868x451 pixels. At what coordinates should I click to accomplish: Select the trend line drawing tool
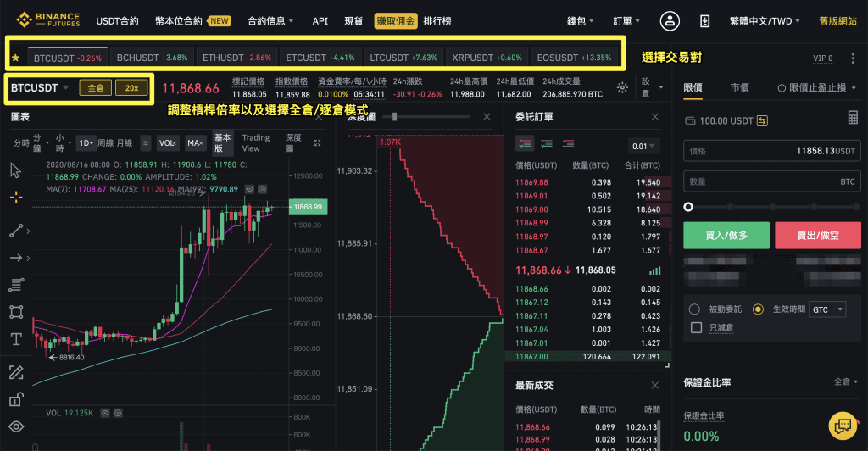point(16,231)
